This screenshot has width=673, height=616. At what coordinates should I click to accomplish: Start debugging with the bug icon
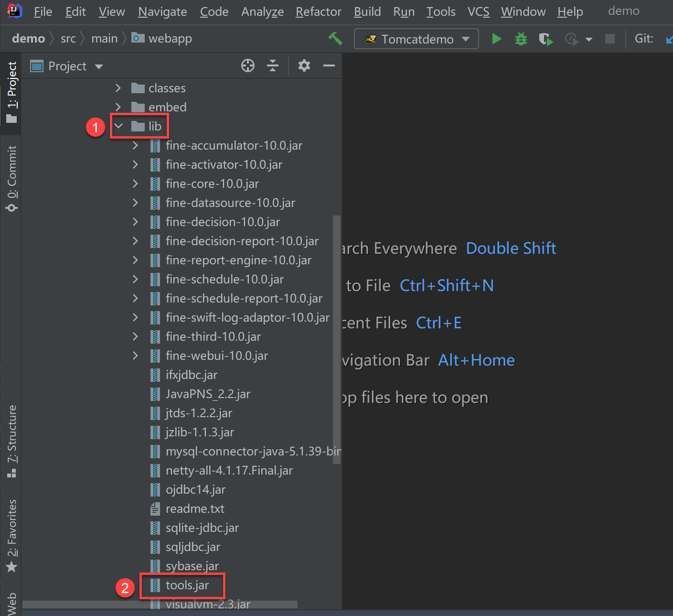pos(521,39)
